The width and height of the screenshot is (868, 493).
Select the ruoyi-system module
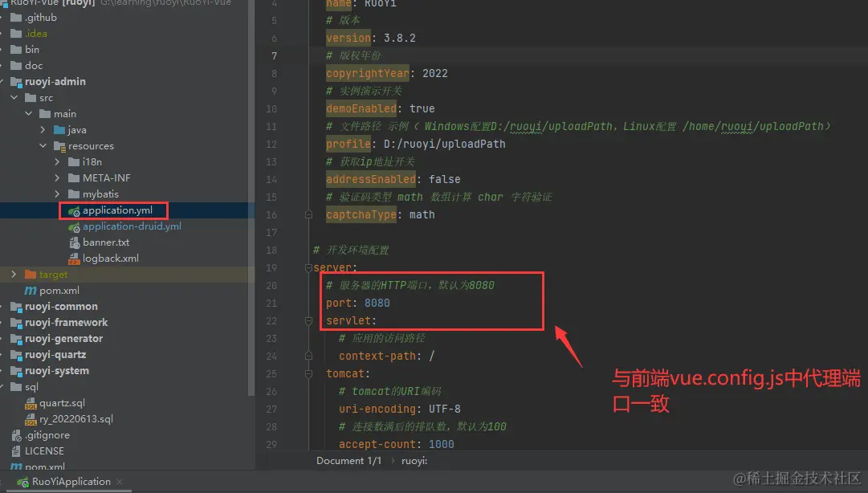pyautogui.click(x=56, y=371)
